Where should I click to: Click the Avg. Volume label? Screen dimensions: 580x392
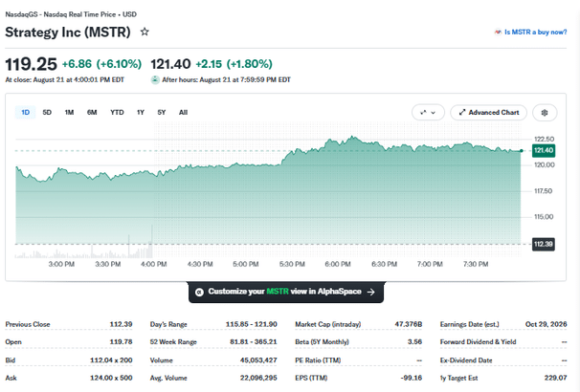168,378
